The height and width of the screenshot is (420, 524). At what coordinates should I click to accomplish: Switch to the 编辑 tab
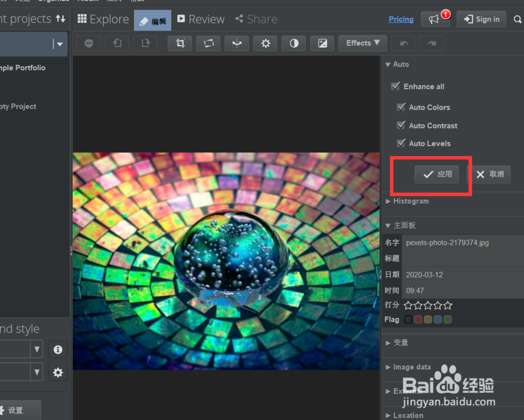152,20
